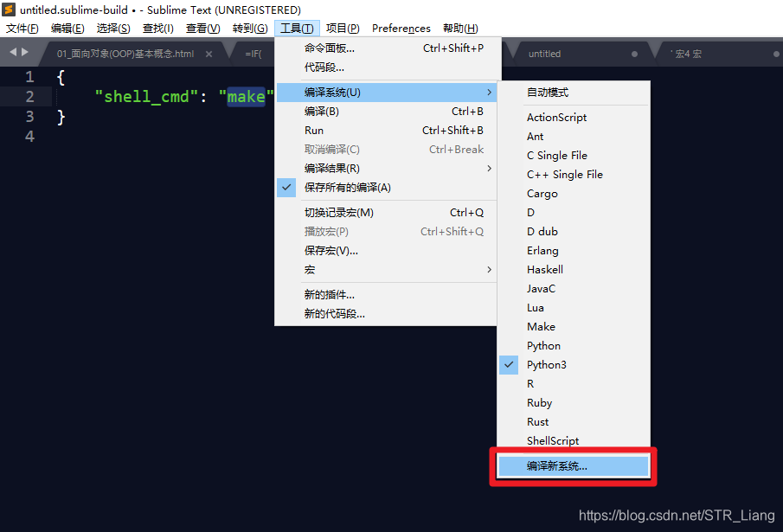The height and width of the screenshot is (532, 783).
Task: Click line number 3 in gutter
Action: pos(30,117)
